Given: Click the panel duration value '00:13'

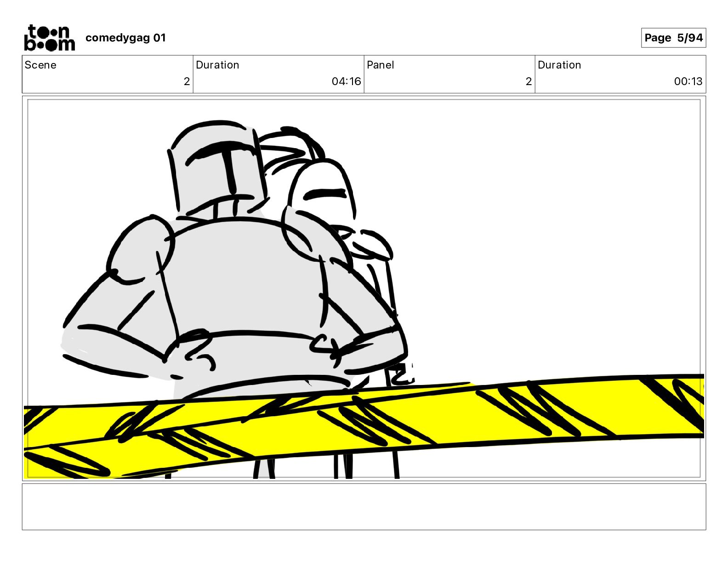Looking at the screenshot, I should pos(688,81).
